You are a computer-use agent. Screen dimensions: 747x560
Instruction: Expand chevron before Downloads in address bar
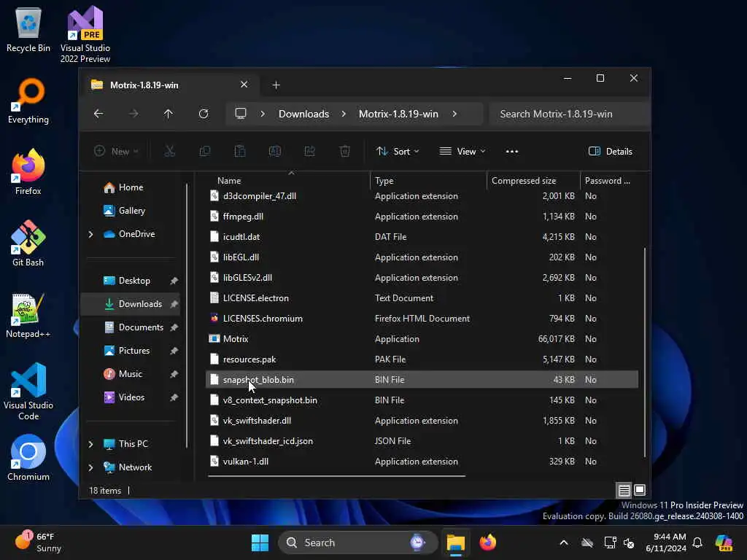point(263,114)
